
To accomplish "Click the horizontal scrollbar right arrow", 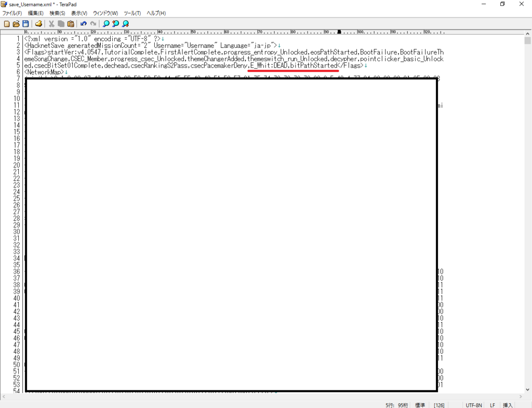I will tap(521, 397).
